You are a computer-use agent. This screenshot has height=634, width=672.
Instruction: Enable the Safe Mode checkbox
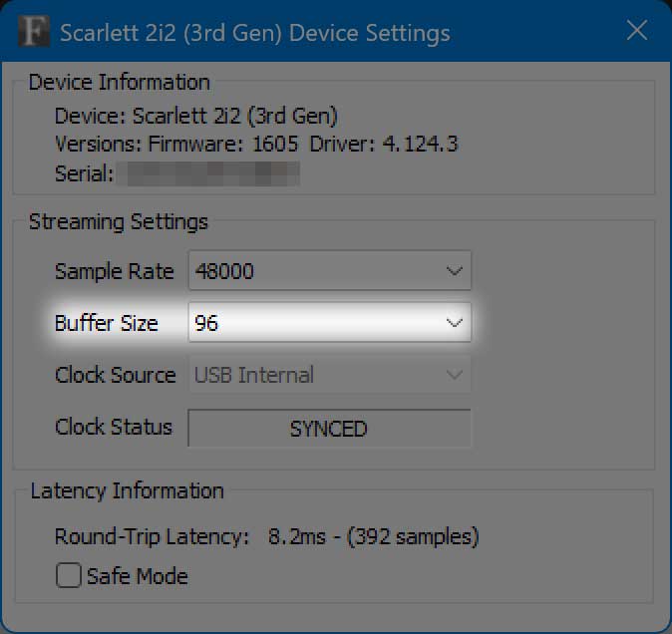pos(69,575)
